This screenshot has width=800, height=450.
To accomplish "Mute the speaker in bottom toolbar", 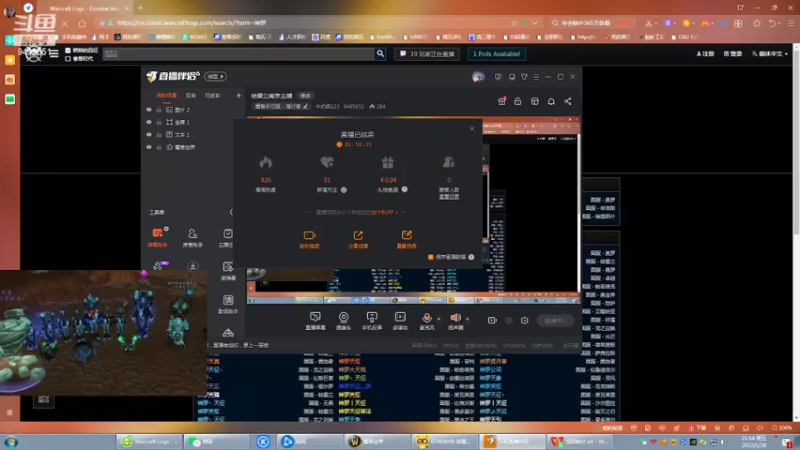I will tap(456, 320).
